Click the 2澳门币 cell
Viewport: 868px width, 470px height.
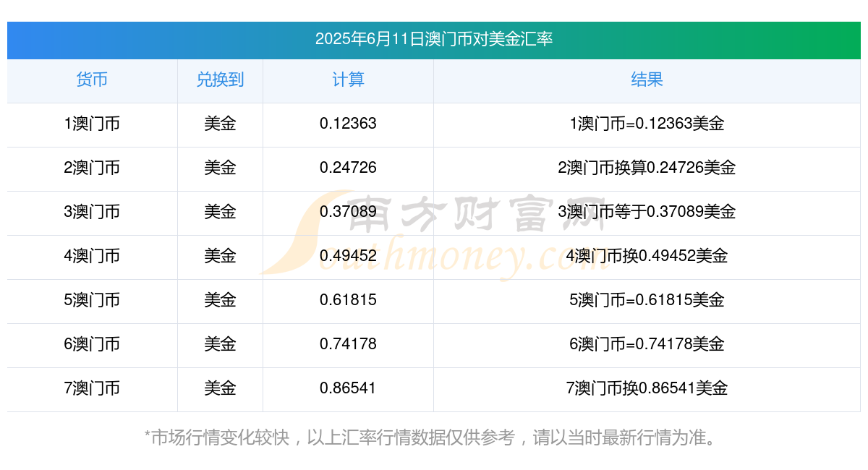92,168
